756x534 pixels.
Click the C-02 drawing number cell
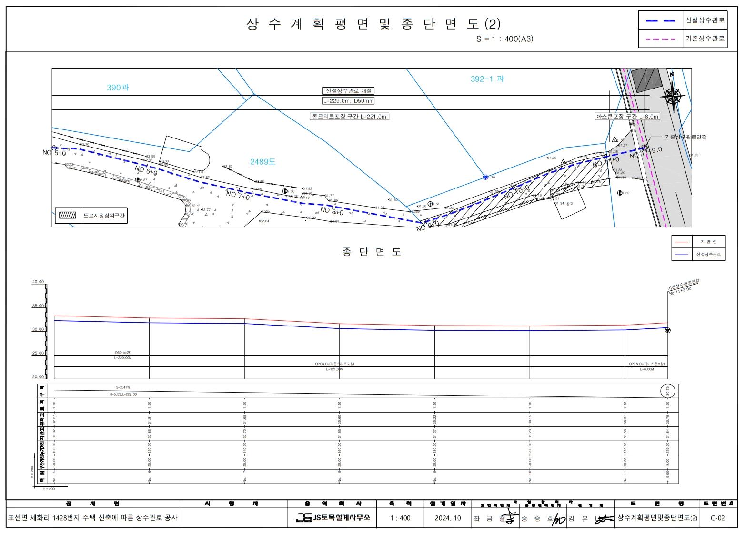coord(717,518)
